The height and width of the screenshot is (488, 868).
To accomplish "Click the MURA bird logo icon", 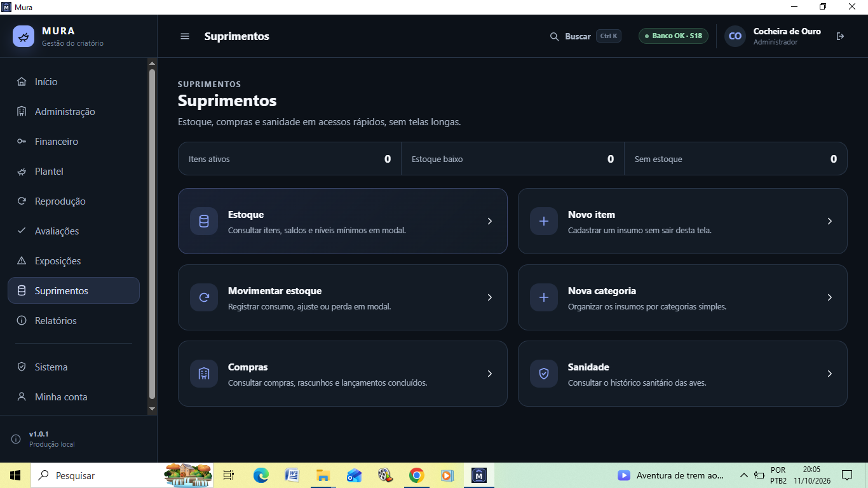I will (24, 36).
